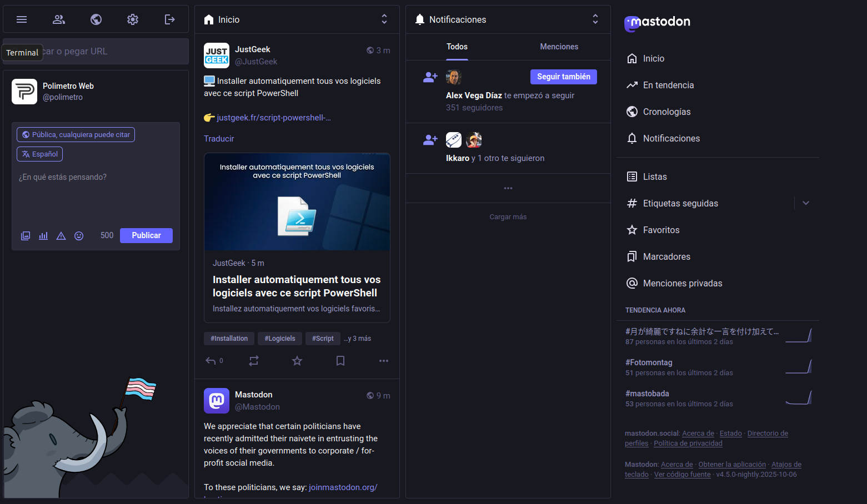Reply to the JustGeek post

click(x=211, y=361)
